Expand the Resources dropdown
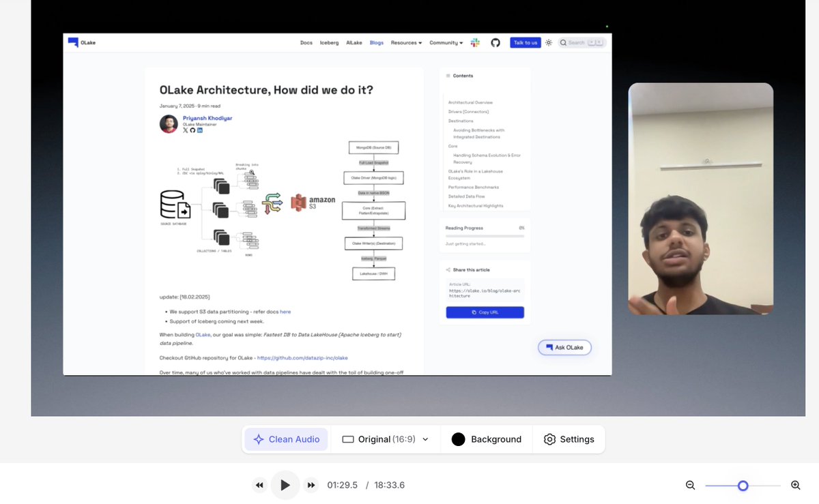Image resolution: width=819 pixels, height=504 pixels. (x=406, y=42)
